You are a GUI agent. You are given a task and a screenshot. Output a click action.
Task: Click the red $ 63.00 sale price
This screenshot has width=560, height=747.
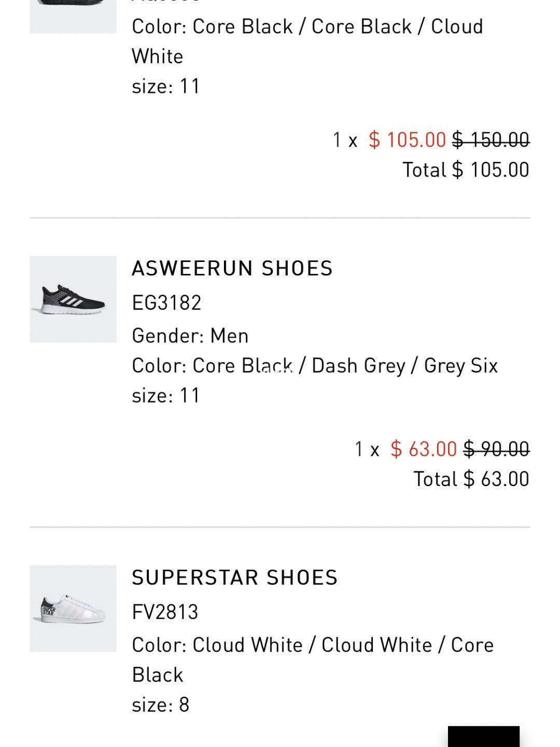pos(424,449)
